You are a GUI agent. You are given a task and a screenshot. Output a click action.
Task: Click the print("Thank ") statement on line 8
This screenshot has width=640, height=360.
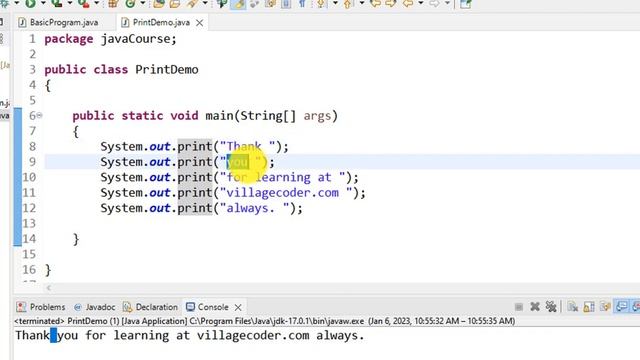pos(194,147)
